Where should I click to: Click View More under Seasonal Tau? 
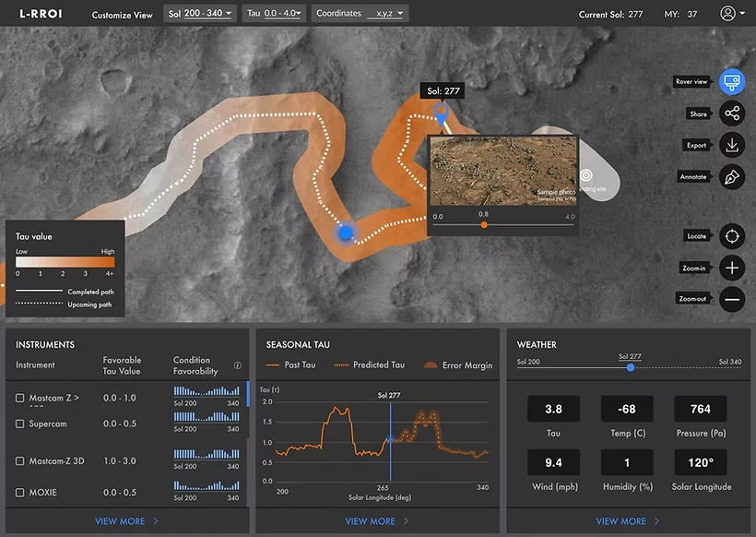pos(376,521)
